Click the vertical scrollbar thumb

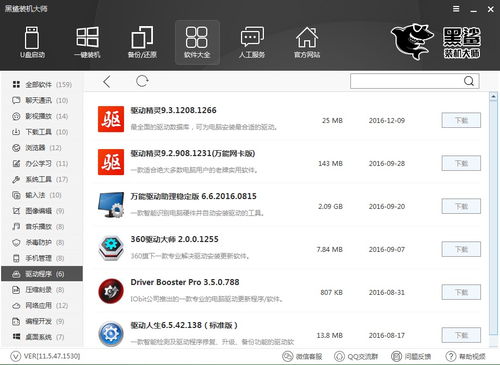493,218
